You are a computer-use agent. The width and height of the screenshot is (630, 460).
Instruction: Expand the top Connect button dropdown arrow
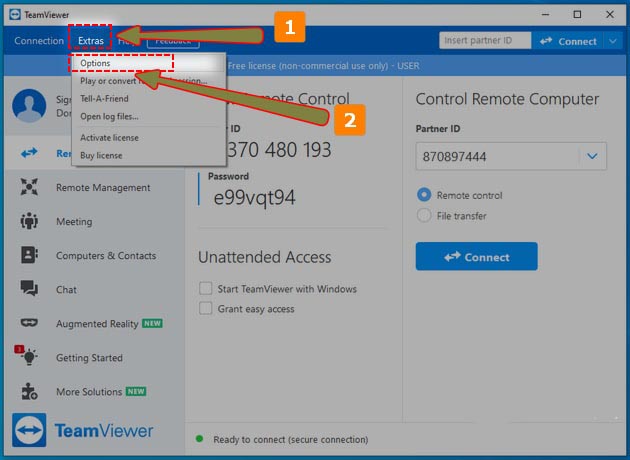click(613, 41)
